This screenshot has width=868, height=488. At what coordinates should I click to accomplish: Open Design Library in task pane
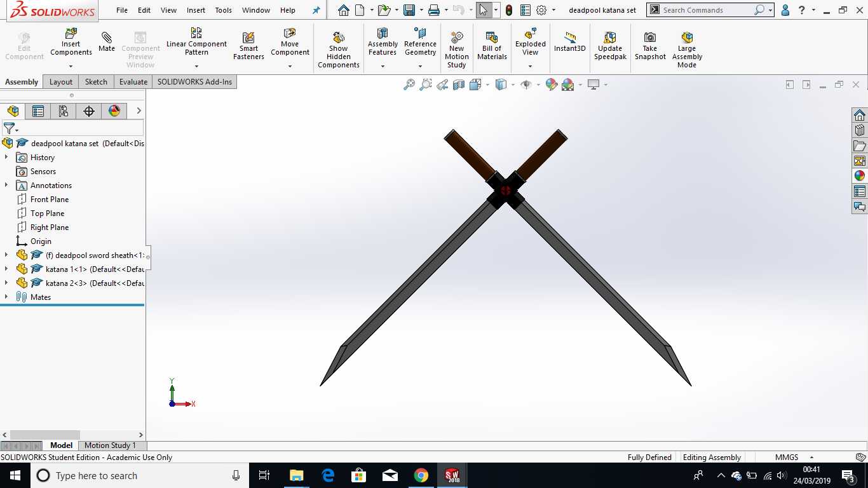click(x=860, y=130)
